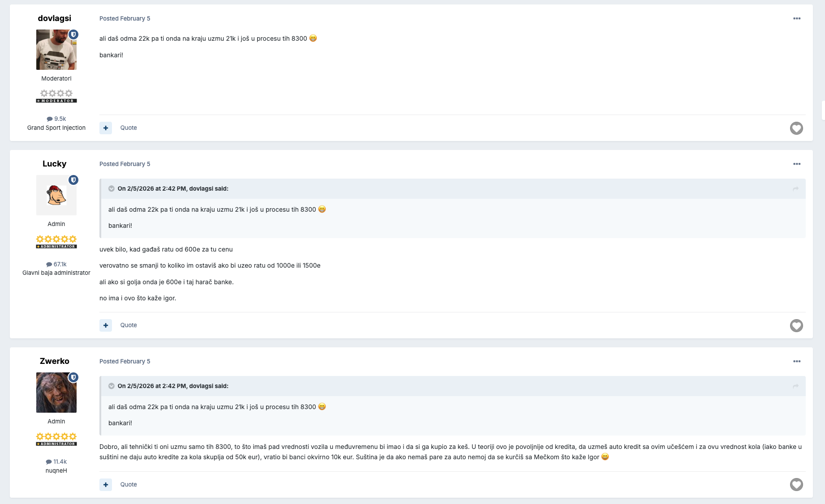Viewport: 825px width, 504px height.
Task: React to Zwerko's post with the heart
Action: coord(796,485)
